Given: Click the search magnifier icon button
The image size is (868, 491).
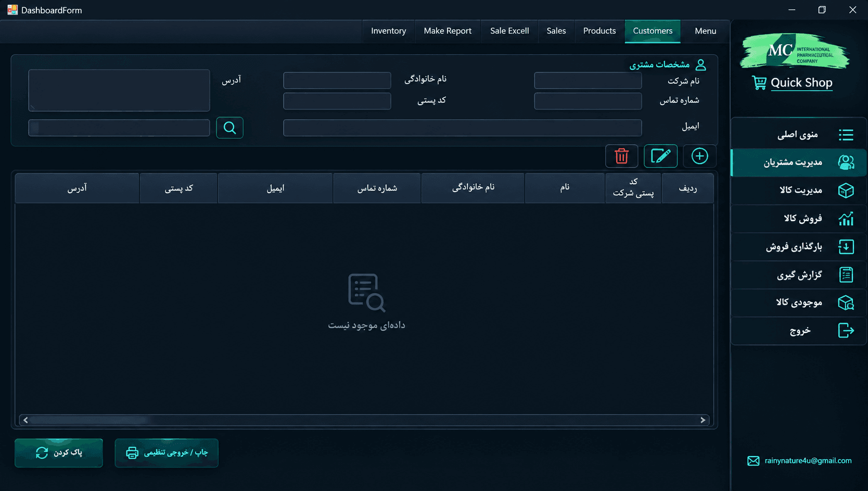Looking at the screenshot, I should point(229,128).
